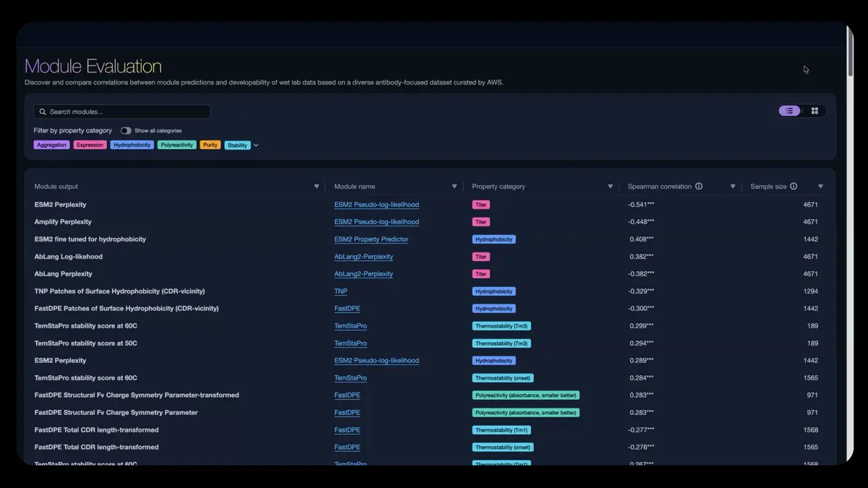This screenshot has width=868, height=488.
Task: Click the sort arrow on Sample size column
Action: pos(820,187)
